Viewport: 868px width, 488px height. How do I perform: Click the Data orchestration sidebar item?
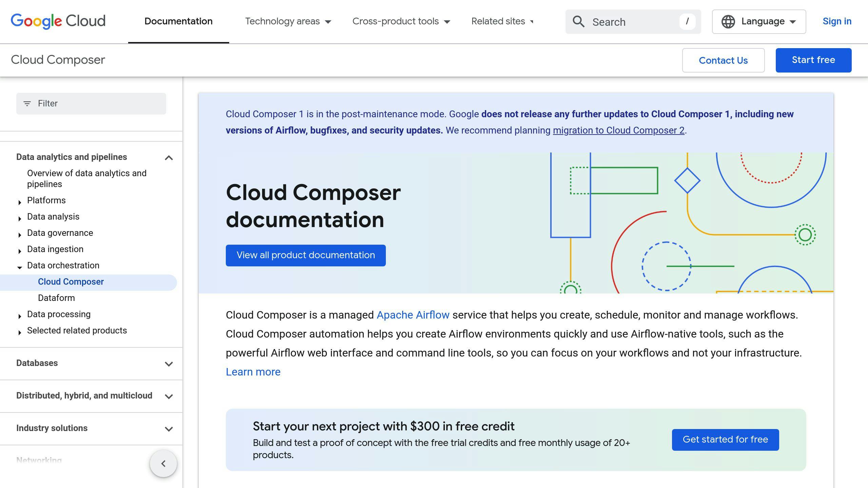point(63,266)
